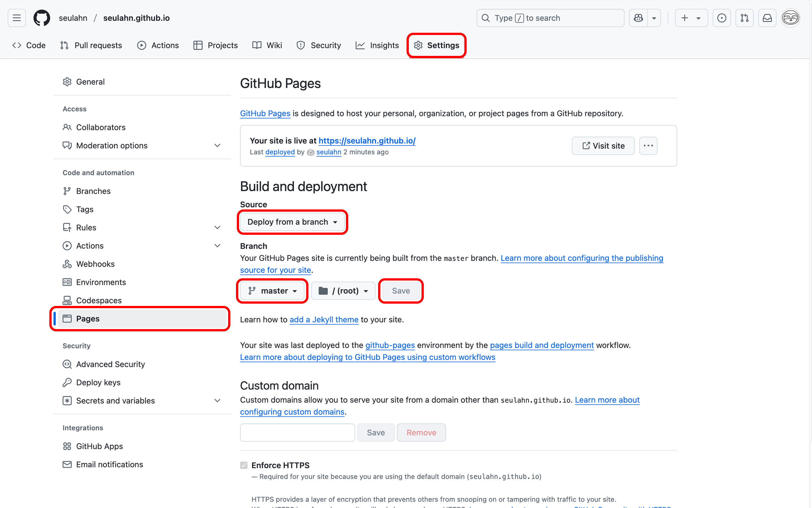Open the hamburger navigation menu

click(x=17, y=18)
